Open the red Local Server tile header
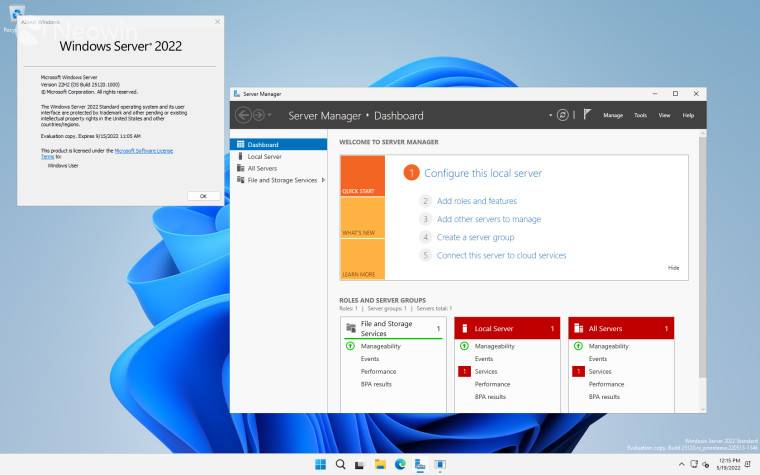 (x=507, y=329)
